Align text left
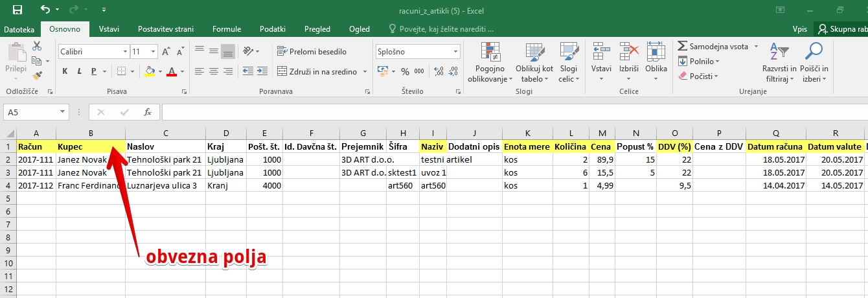This screenshot has width=868, height=298. click(x=199, y=71)
